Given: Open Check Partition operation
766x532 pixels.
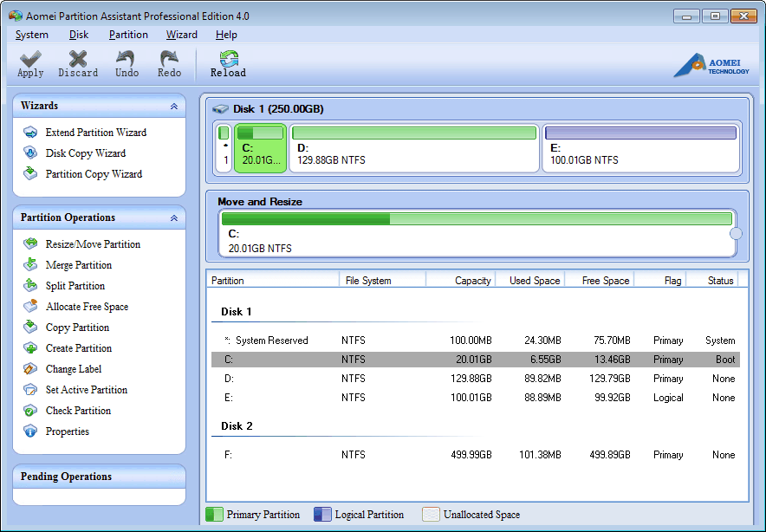Looking at the screenshot, I should [78, 411].
